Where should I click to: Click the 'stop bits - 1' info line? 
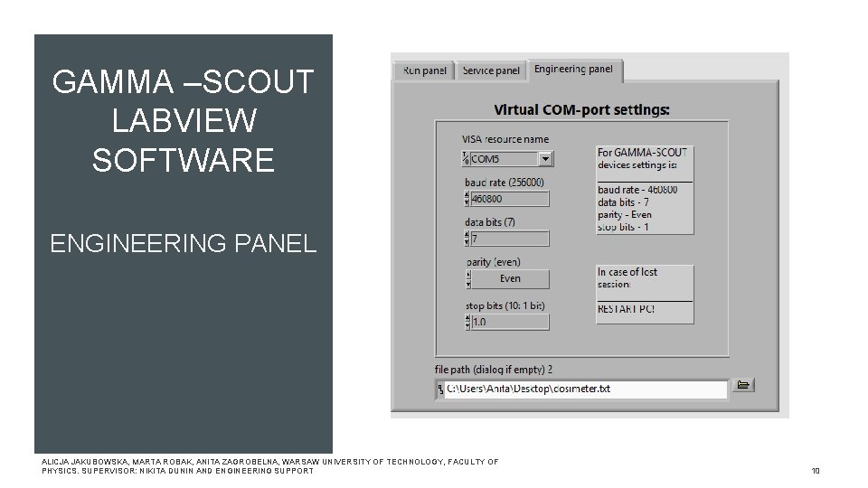pyautogui.click(x=623, y=227)
